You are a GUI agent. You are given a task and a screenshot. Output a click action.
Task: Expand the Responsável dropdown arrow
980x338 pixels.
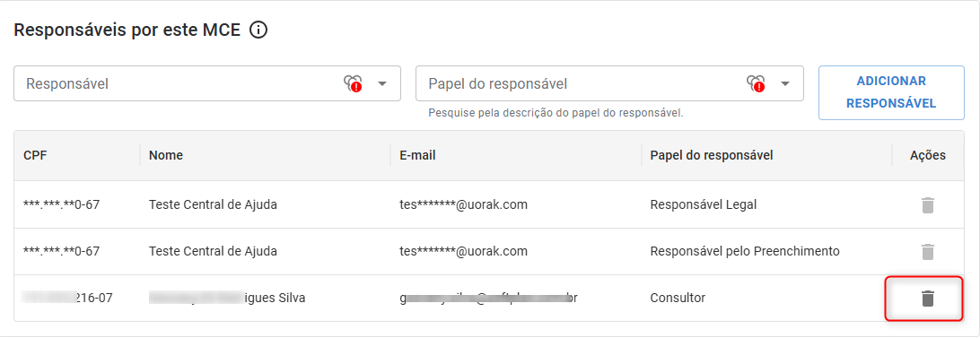tap(382, 83)
